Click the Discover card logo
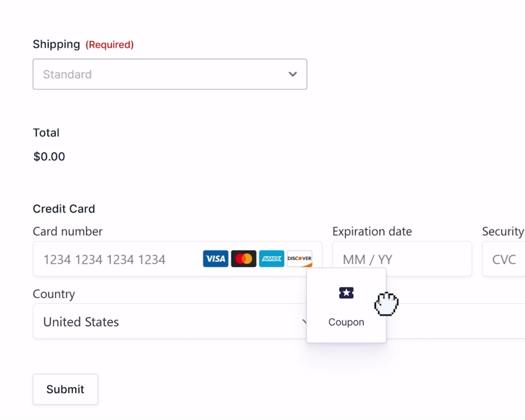 tap(299, 259)
